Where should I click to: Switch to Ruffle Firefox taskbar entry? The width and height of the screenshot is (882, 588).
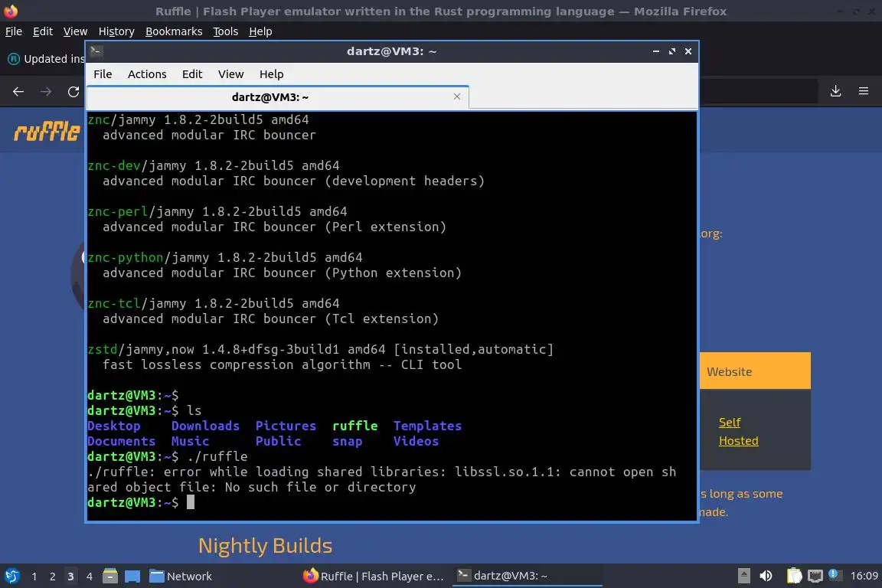pos(374,577)
